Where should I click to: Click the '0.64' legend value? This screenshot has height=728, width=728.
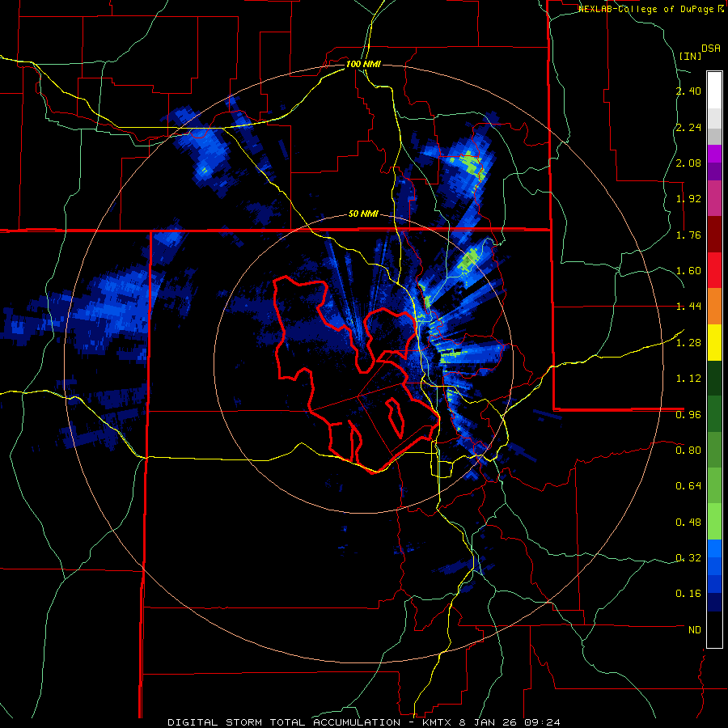point(688,486)
